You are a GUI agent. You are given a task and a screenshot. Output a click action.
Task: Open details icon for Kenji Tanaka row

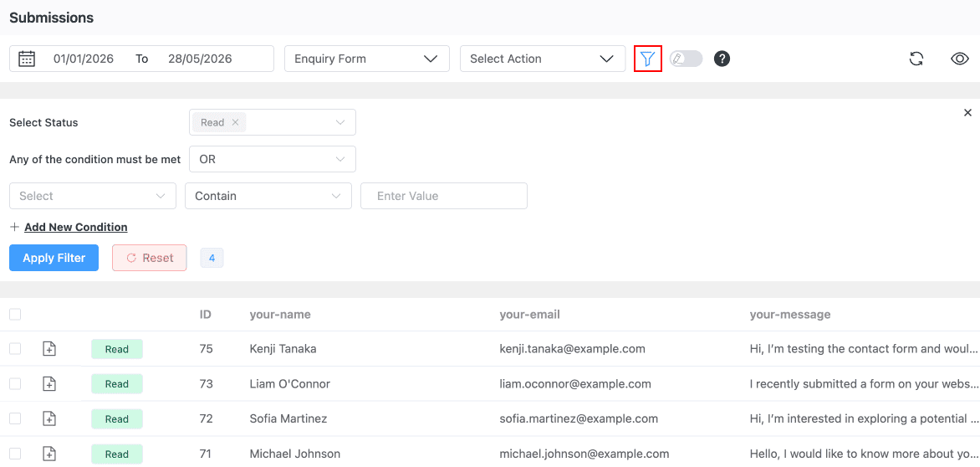tap(49, 349)
